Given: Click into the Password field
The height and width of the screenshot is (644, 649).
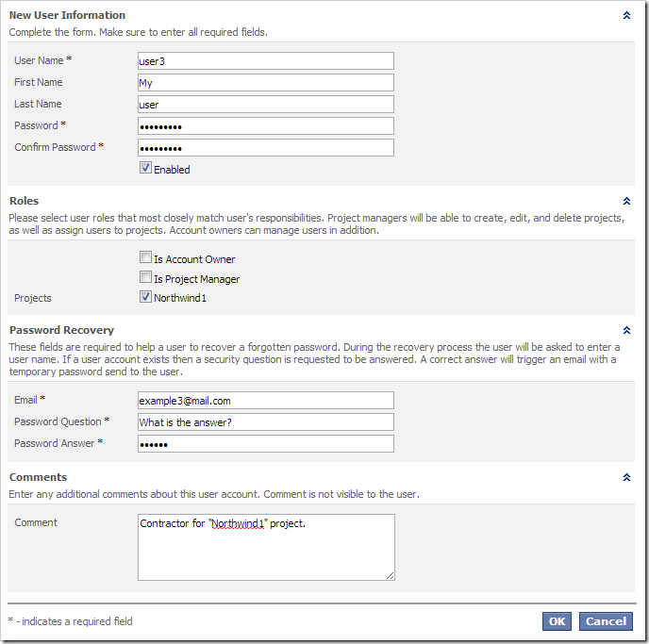Looking at the screenshot, I should 265,126.
